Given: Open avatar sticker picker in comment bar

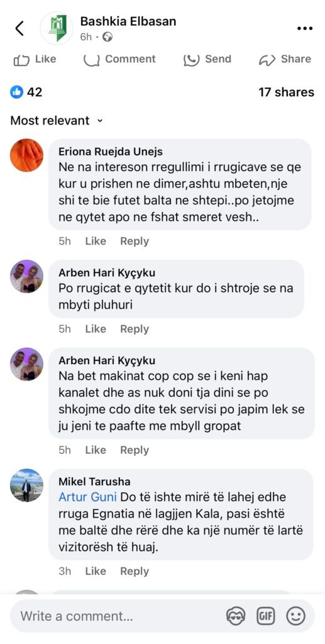Looking at the screenshot, I should click(236, 616).
